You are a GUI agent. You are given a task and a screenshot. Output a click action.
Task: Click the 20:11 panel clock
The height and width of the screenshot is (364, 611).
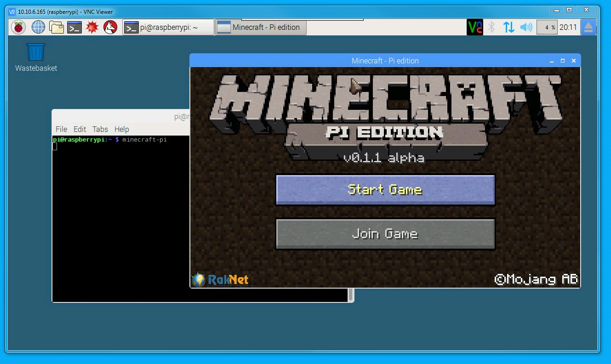[x=568, y=28]
